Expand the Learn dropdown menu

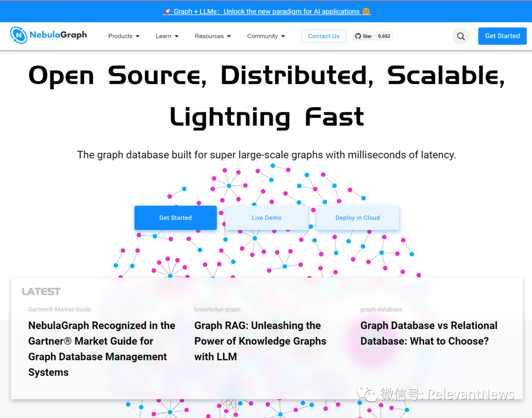pyautogui.click(x=167, y=36)
